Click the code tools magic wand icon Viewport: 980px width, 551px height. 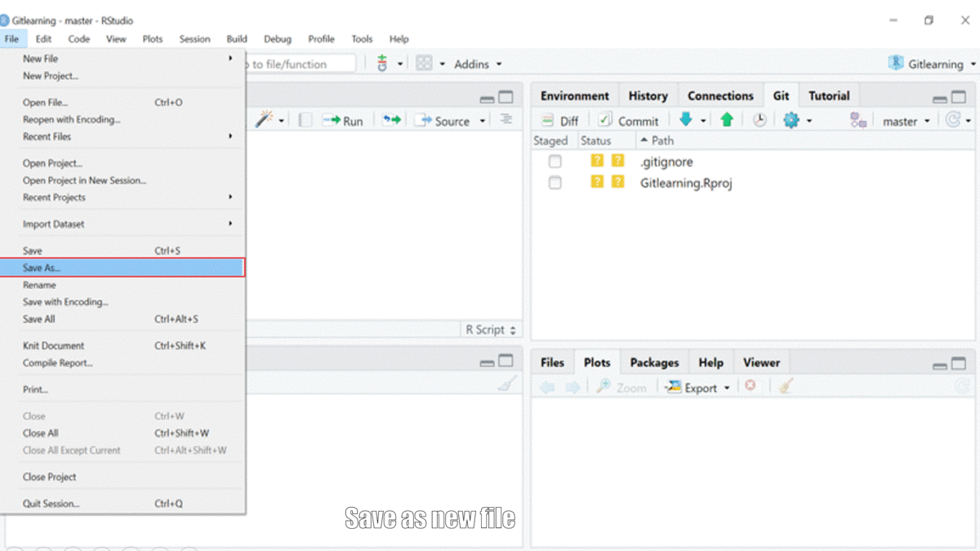click(x=264, y=120)
